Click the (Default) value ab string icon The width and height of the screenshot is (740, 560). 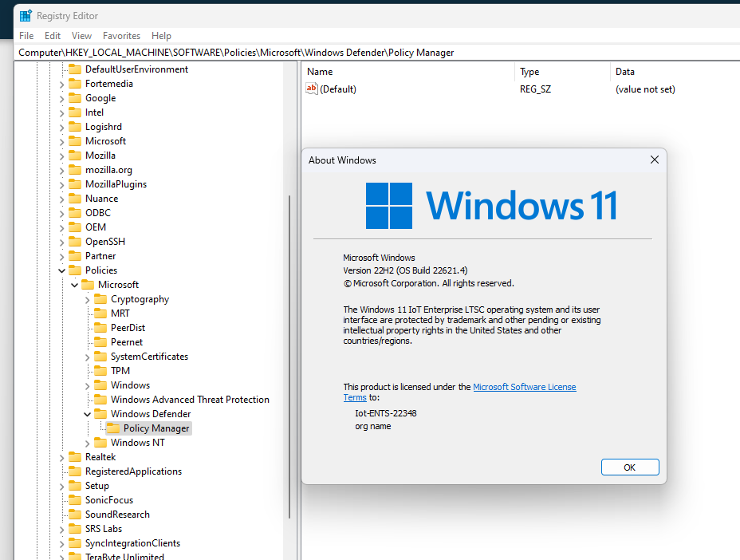312,89
